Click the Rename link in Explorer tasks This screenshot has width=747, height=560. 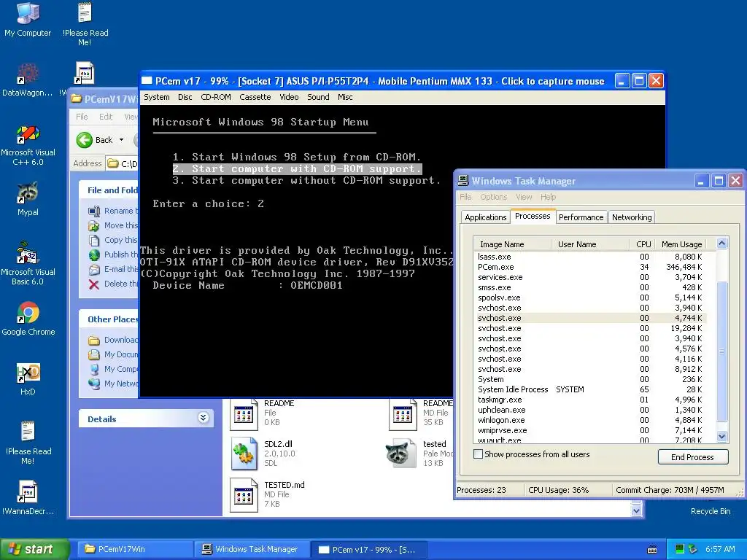pos(120,211)
